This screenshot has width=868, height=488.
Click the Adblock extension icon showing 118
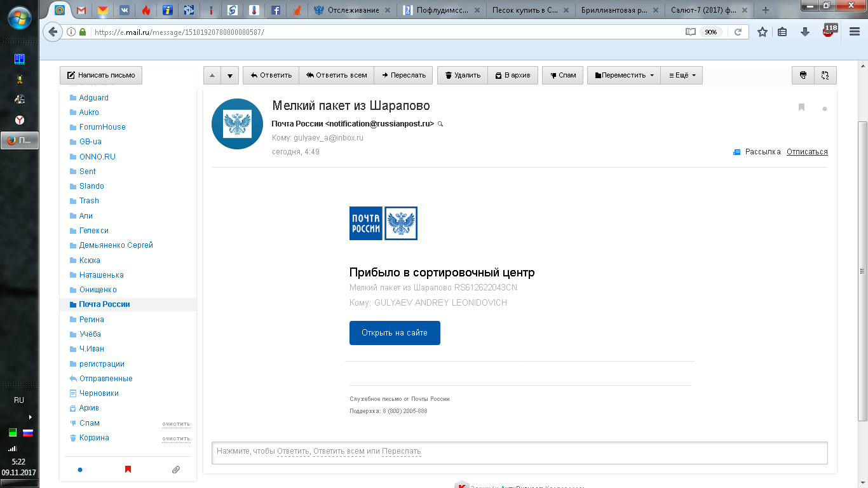pos(829,30)
